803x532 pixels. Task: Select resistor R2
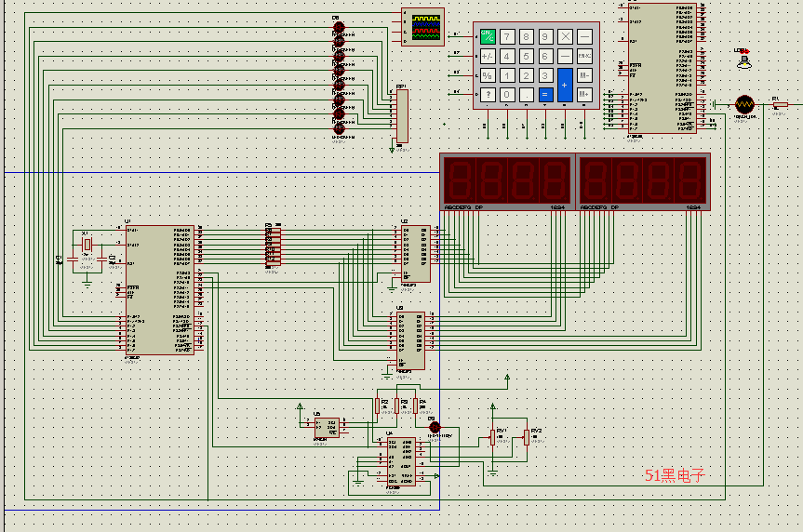pos(378,406)
